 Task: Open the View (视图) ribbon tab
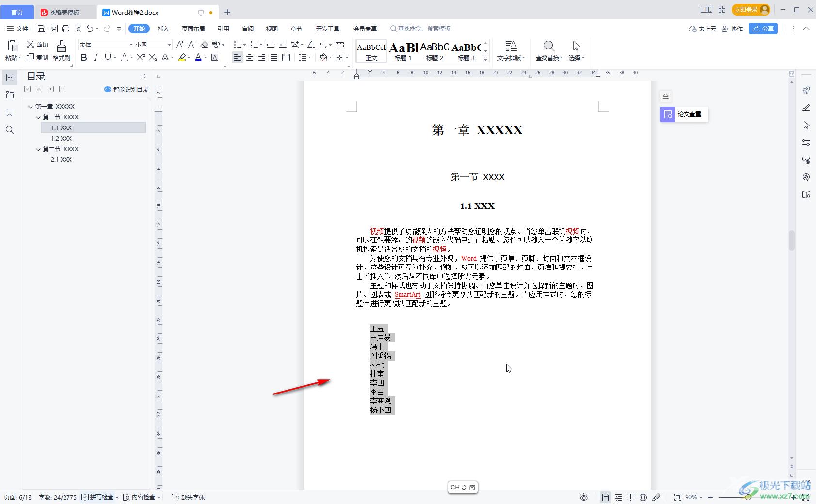(x=272, y=29)
